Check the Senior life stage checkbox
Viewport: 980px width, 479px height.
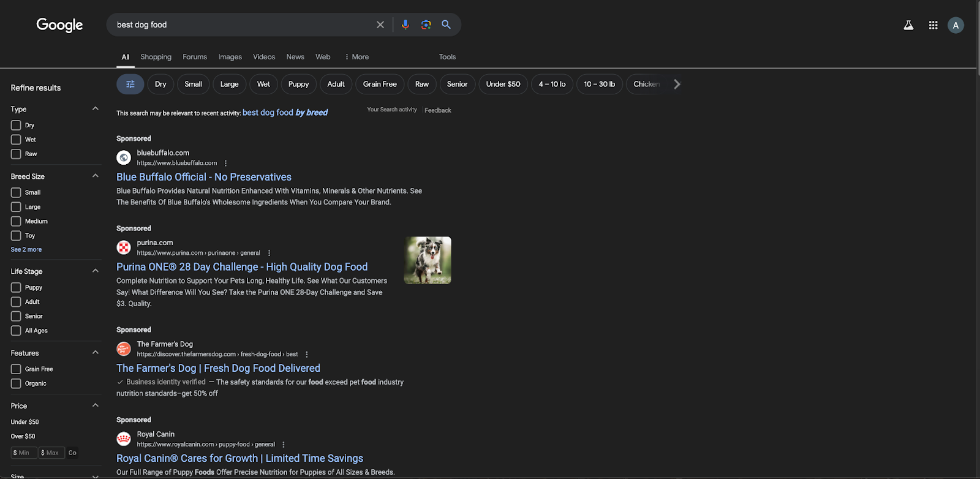16,316
